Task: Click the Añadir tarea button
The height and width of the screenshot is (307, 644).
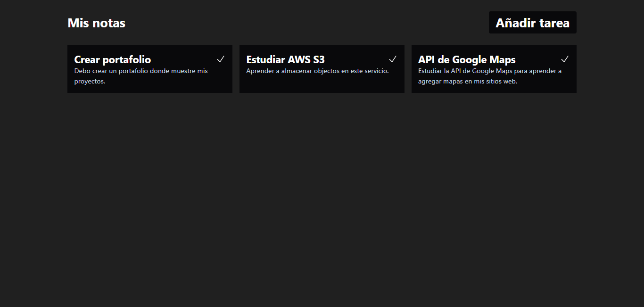Action: point(532,23)
